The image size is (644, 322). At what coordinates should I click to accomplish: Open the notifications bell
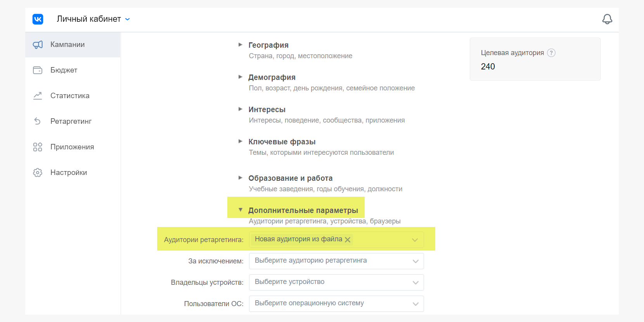tap(607, 19)
